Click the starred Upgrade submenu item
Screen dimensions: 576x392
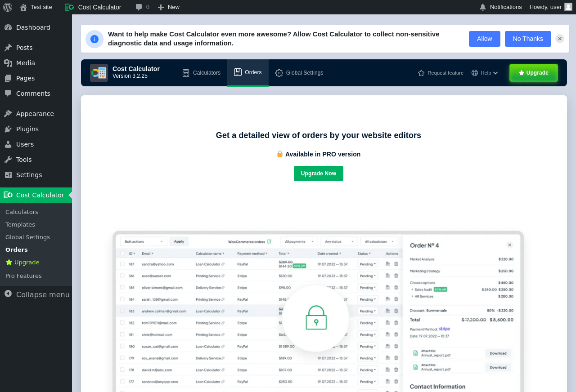pos(22,263)
